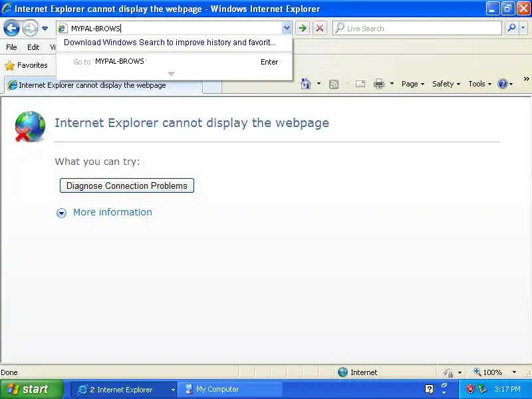Expand command bar overflow chevron
The height and width of the screenshot is (399, 532).
click(x=526, y=78)
